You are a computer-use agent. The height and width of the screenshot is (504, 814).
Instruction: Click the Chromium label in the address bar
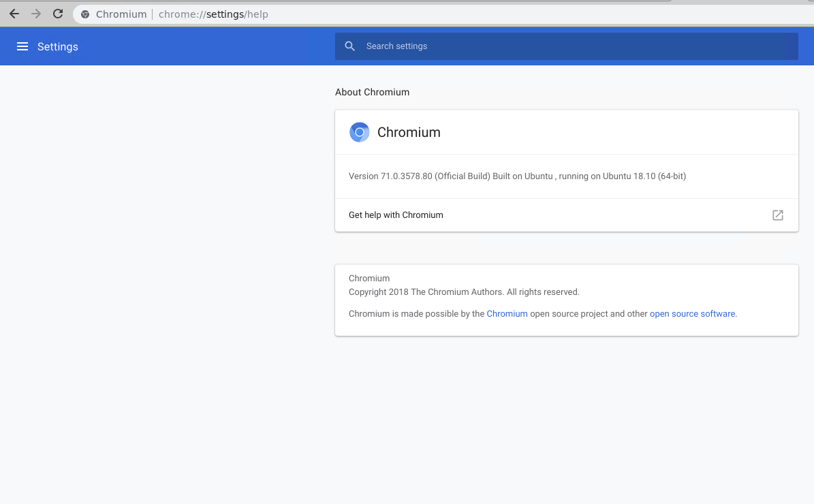pos(121,14)
